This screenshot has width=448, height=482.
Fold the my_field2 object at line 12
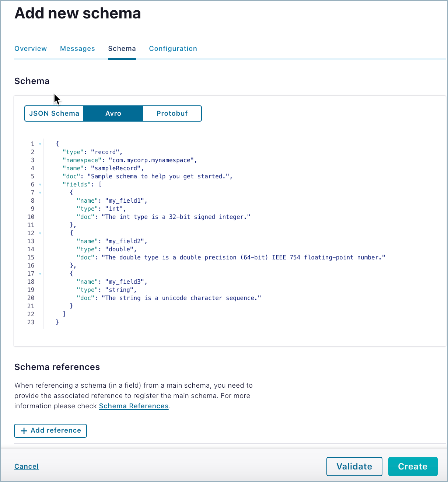click(40, 233)
